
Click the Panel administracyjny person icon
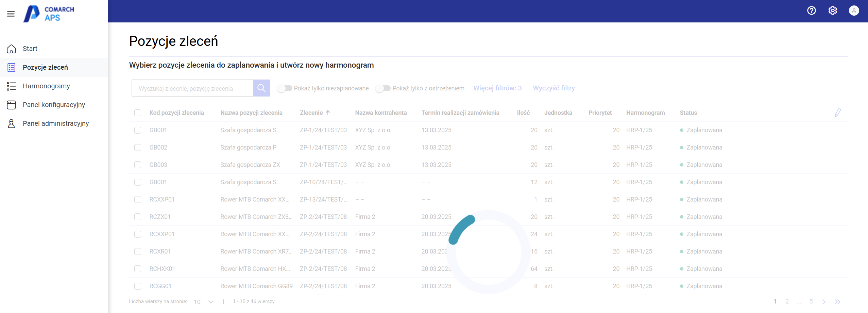(x=11, y=123)
